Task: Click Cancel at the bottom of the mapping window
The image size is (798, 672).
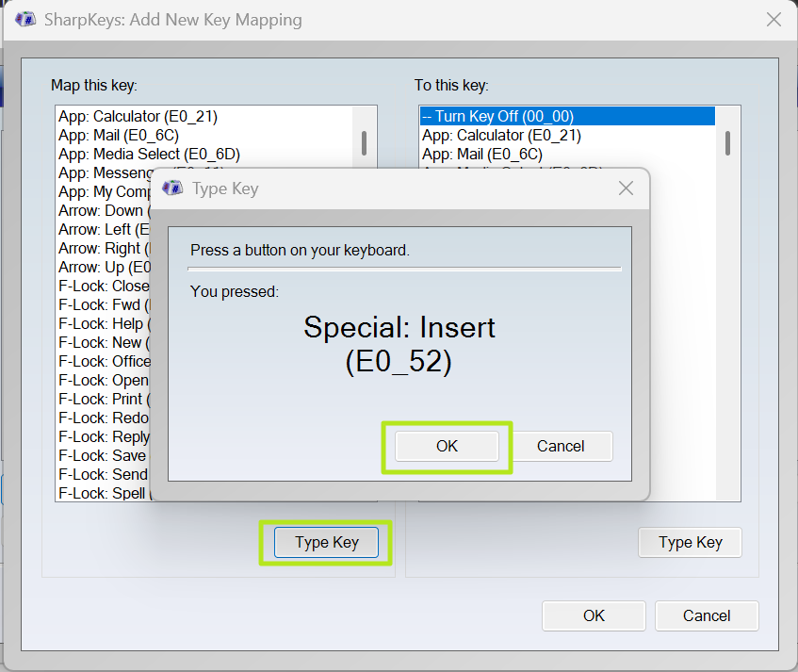Action: point(707,615)
